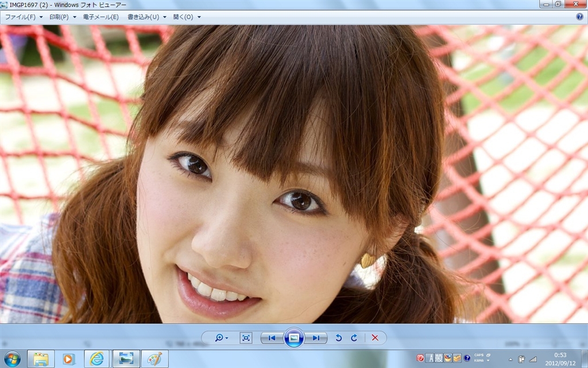Restore the language bar
This screenshot has width=588, height=368.
(489, 355)
